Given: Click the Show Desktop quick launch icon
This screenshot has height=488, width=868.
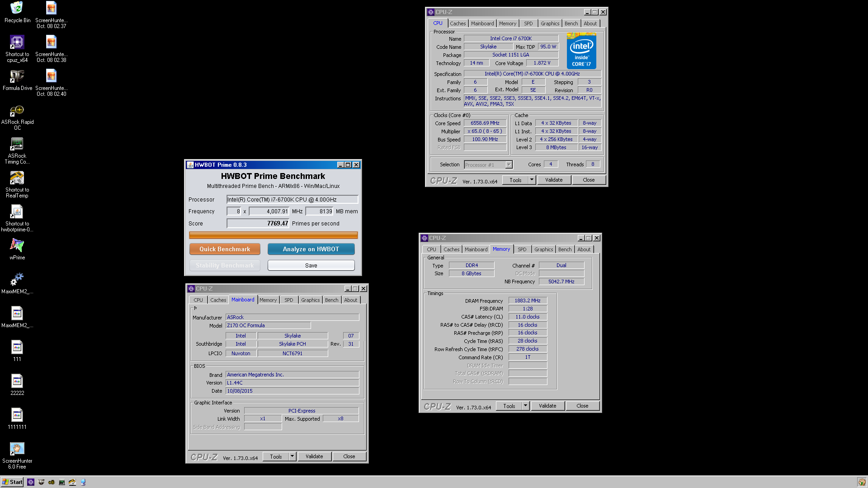Looking at the screenshot, I should 83,482.
